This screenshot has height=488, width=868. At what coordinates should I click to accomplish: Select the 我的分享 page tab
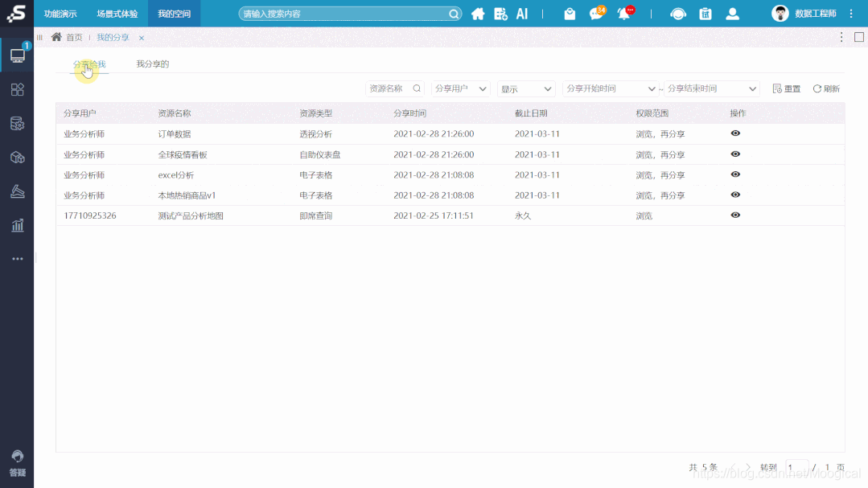click(113, 37)
